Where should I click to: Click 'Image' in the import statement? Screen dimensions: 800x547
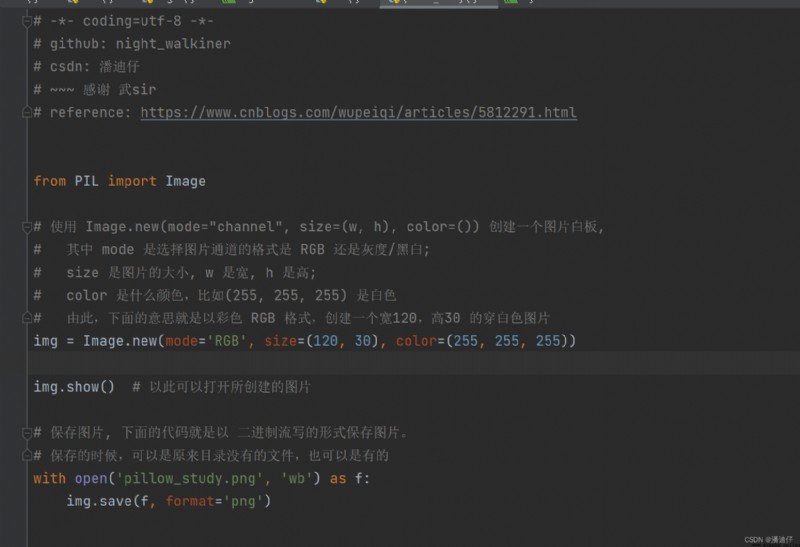click(185, 181)
